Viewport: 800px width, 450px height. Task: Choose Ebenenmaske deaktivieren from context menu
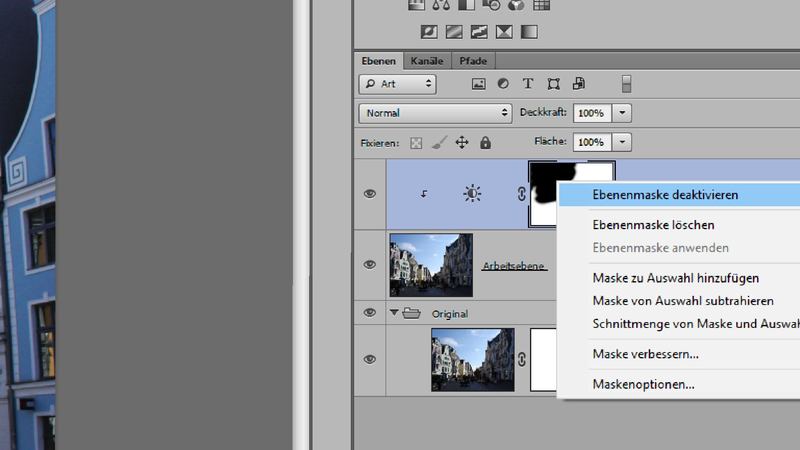(x=665, y=194)
